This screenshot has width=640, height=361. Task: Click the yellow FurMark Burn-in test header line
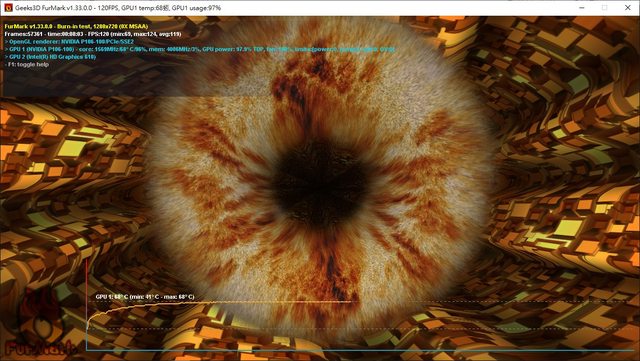point(76,26)
